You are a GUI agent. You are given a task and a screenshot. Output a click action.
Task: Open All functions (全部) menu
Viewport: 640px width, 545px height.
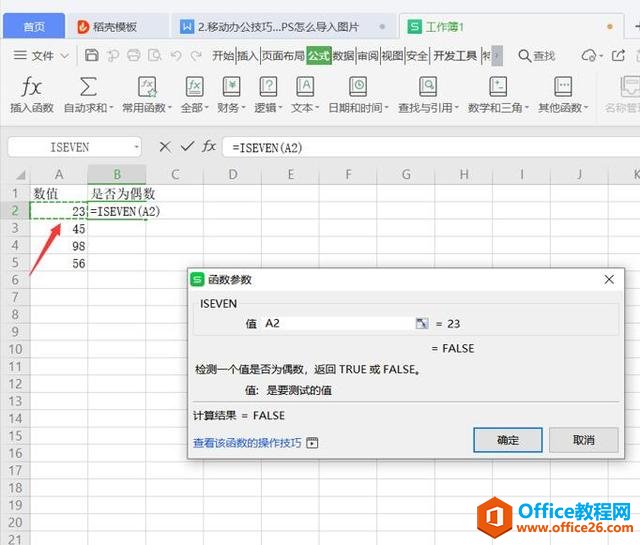(x=194, y=95)
